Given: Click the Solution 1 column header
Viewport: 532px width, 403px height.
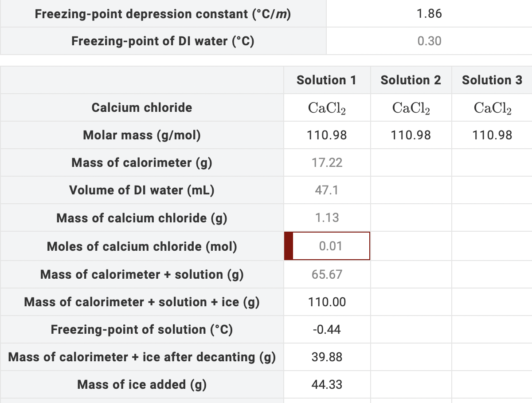Looking at the screenshot, I should pos(327,80).
